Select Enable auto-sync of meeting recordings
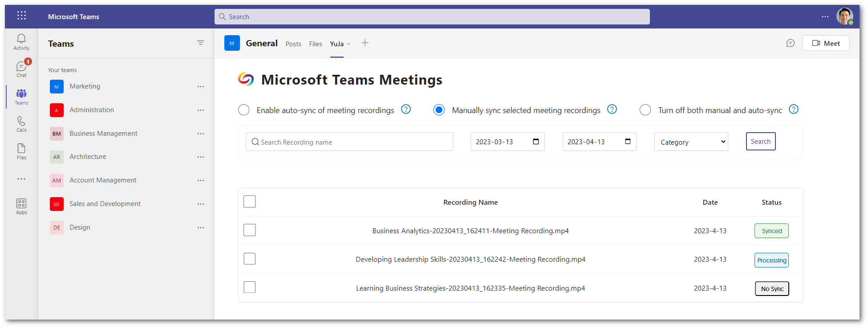The image size is (868, 328). [244, 110]
